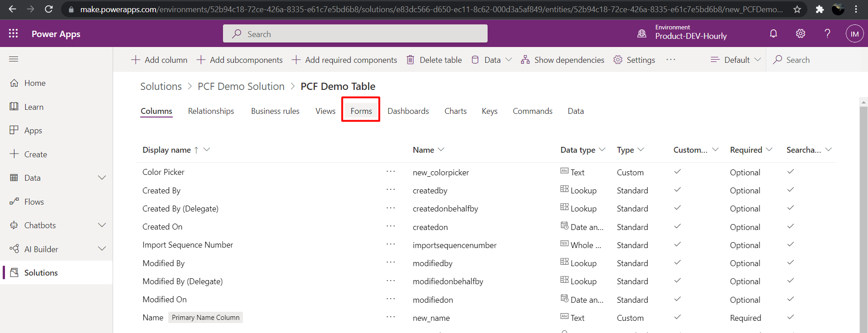The width and height of the screenshot is (868, 333).
Task: Go to PCF Demo Solution breadcrumb
Action: [x=241, y=86]
